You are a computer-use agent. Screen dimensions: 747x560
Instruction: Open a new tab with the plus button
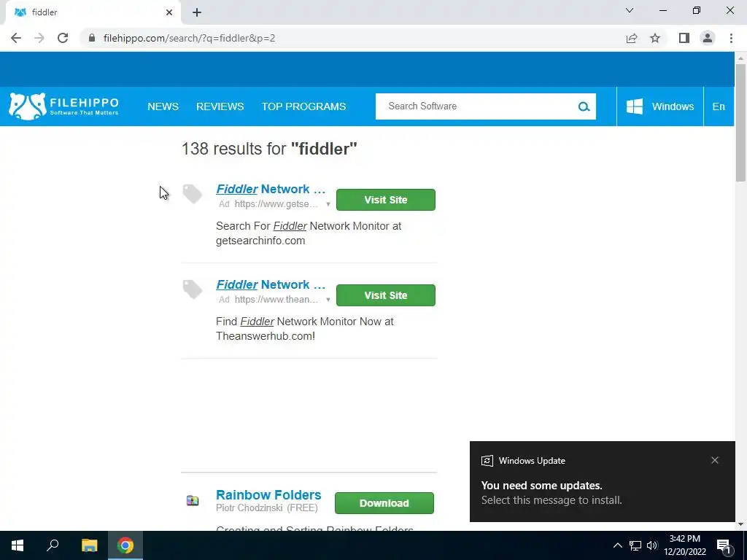(x=197, y=13)
